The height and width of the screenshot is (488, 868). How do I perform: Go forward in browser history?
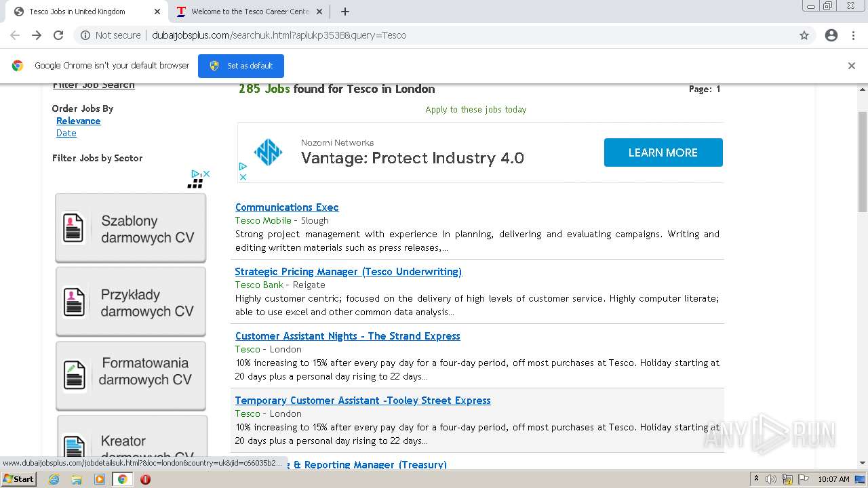pos(37,35)
